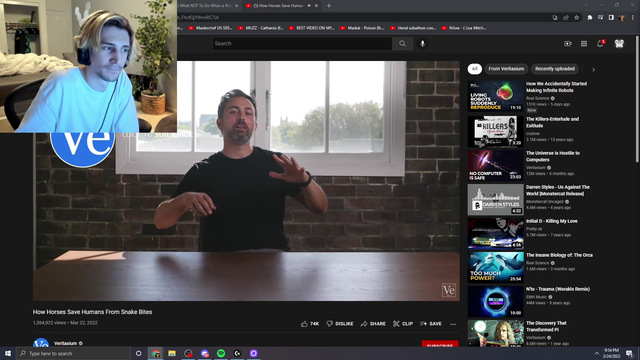
Task: Click the "How Horses Save Humans From Snake Bites" title
Action: click(92, 312)
